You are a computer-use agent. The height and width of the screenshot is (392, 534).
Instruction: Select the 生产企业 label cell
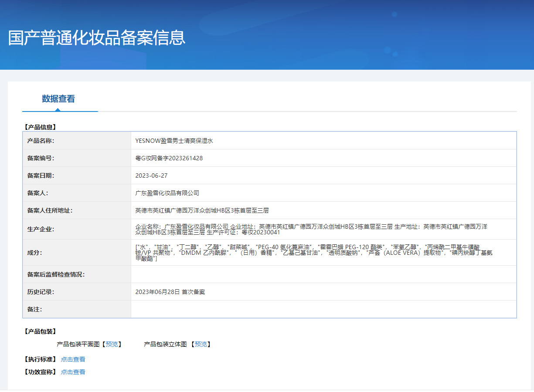(77, 229)
